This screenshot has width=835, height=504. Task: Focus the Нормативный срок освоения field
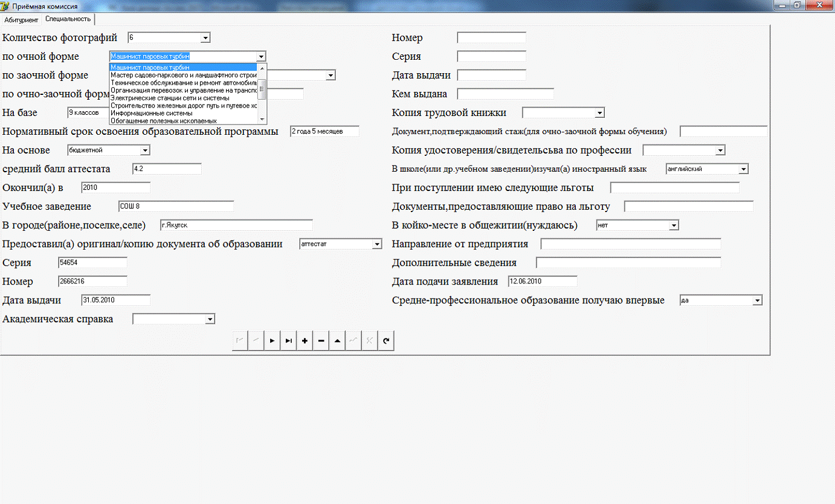tap(324, 132)
